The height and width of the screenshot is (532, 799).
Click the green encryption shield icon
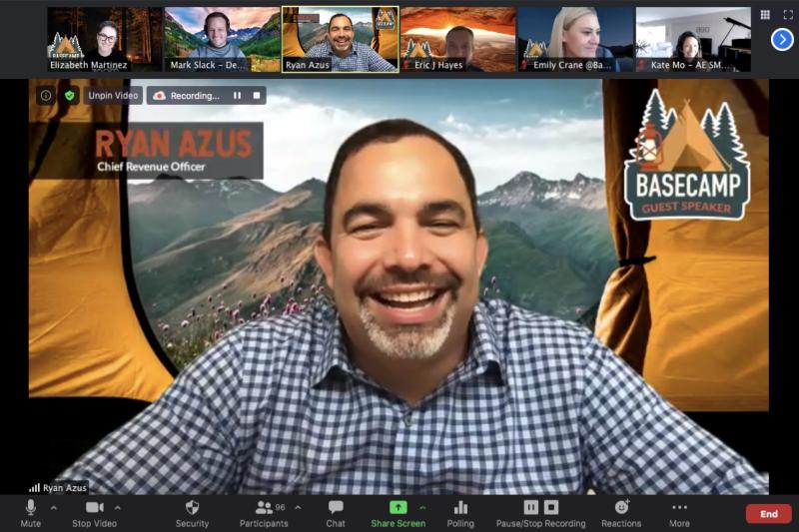(70, 96)
